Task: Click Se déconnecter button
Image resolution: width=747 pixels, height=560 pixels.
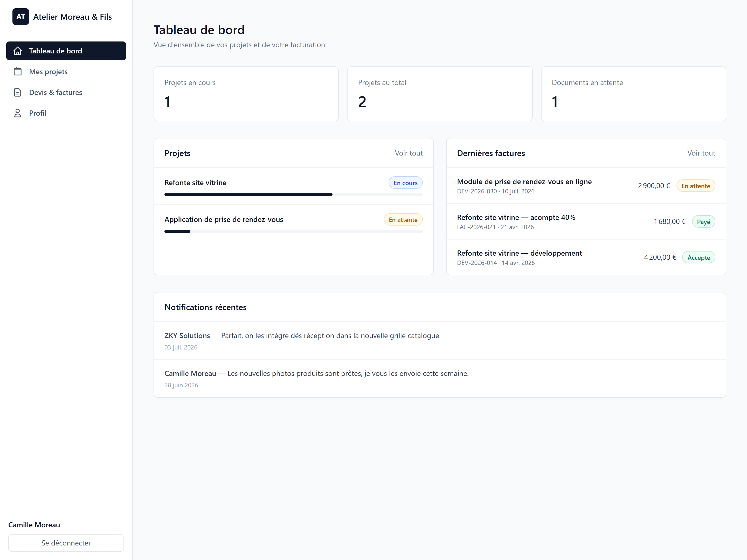Action: coord(66,543)
